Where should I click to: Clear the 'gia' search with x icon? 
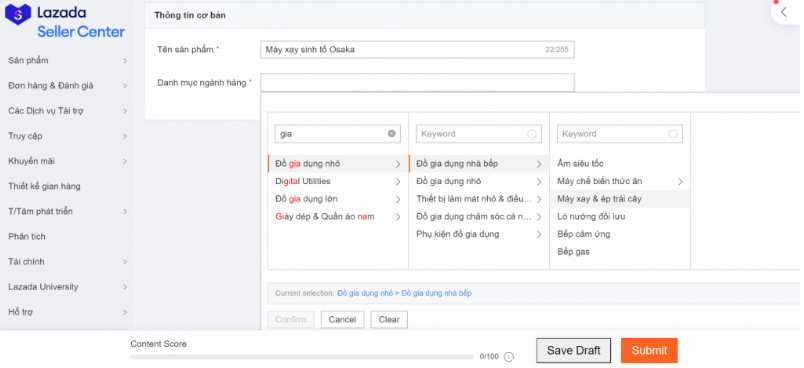[392, 134]
